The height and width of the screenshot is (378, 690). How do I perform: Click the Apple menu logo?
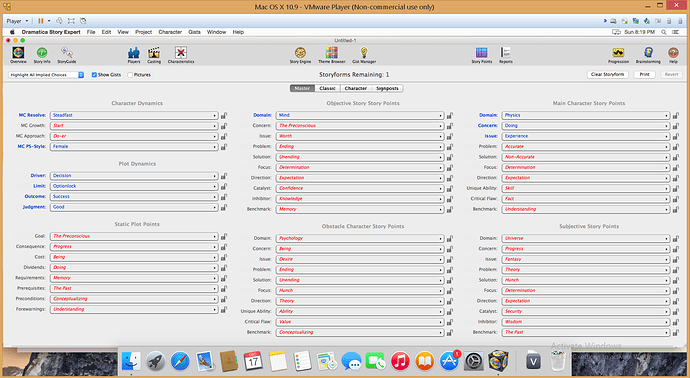coord(12,32)
